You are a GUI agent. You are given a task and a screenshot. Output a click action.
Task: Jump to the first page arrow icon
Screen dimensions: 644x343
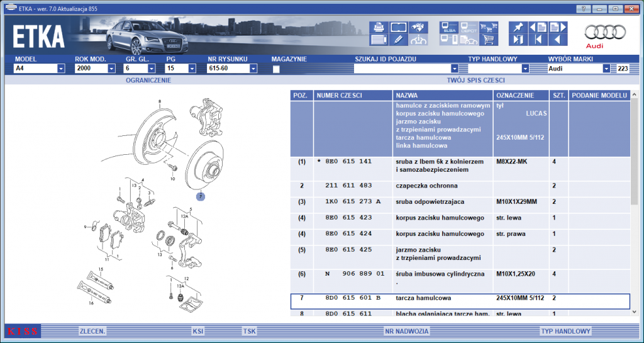pyautogui.click(x=538, y=40)
